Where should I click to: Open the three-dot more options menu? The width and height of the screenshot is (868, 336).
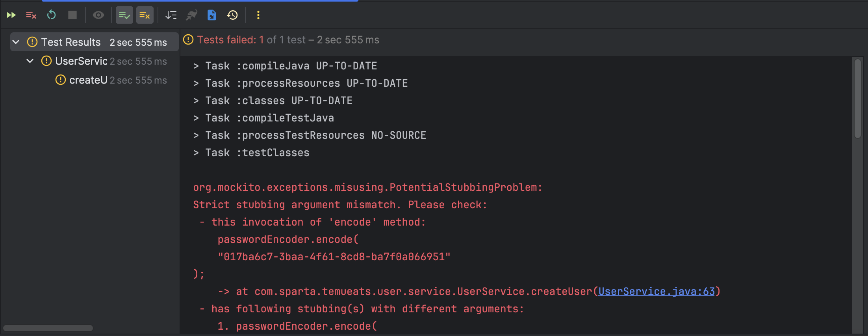pos(258,15)
